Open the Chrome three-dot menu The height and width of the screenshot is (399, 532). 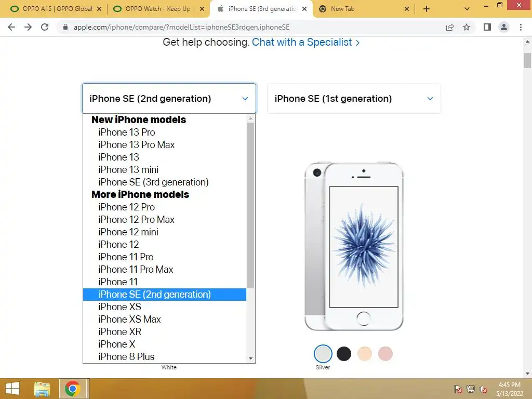pos(521,27)
